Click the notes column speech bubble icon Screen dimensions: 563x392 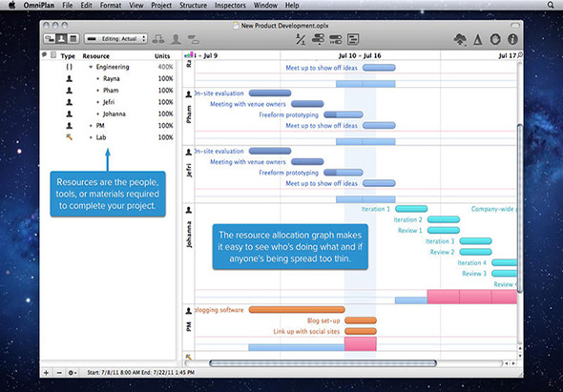click(x=45, y=55)
